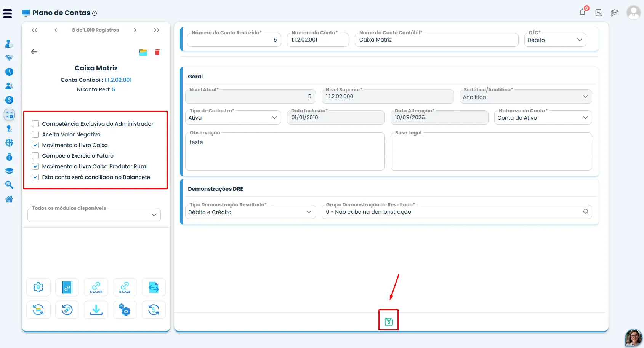Viewport: 644px width, 348px height.
Task: Go to the next record
Action: click(135, 30)
